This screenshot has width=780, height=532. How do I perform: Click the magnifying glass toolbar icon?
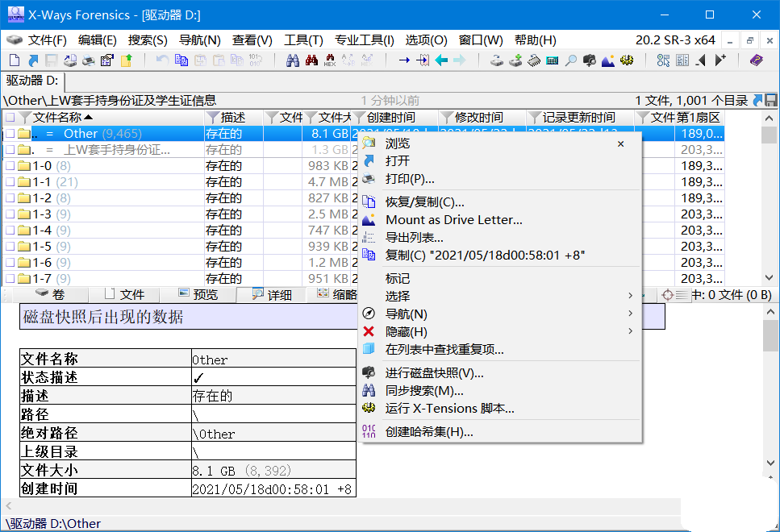(571, 60)
